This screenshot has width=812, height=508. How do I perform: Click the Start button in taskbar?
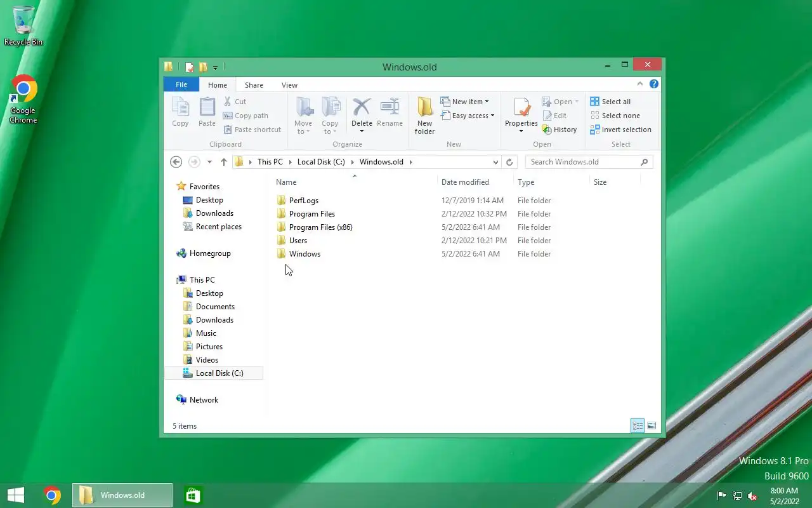pyautogui.click(x=16, y=495)
